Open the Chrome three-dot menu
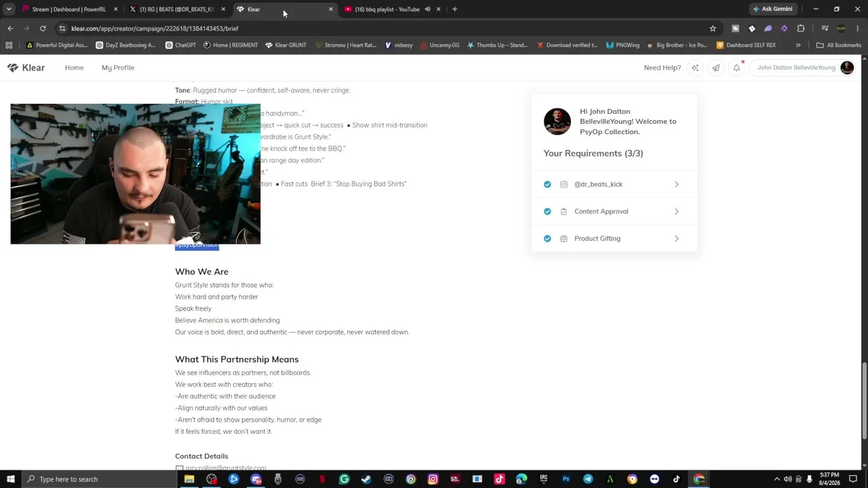868x488 pixels. 859,28
